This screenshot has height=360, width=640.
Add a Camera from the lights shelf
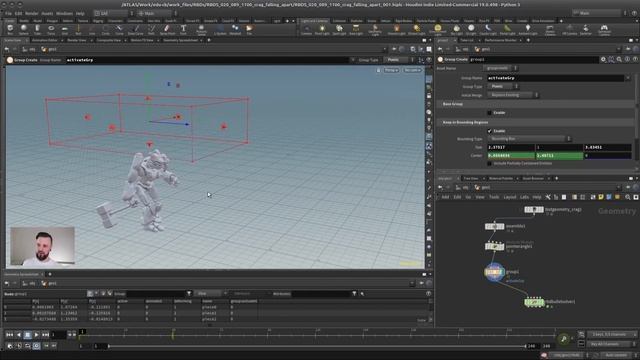coord(307,29)
